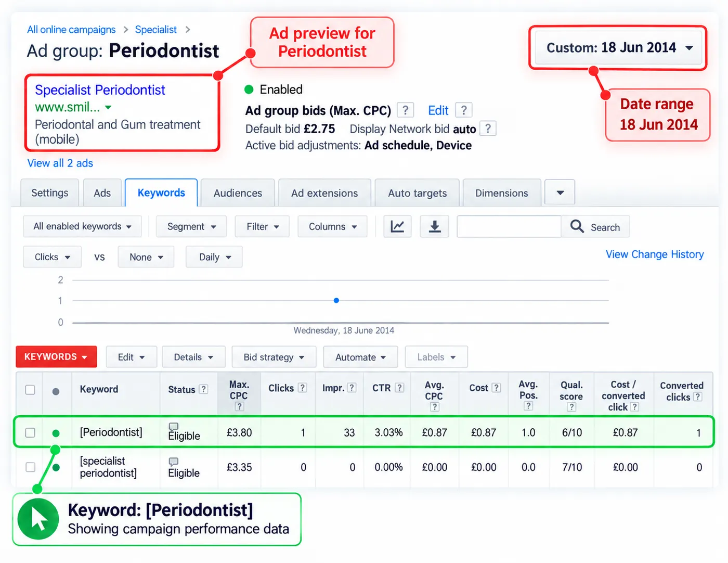This screenshot has width=728, height=563.
Task: Open help icon next to Edit link
Action: click(464, 110)
